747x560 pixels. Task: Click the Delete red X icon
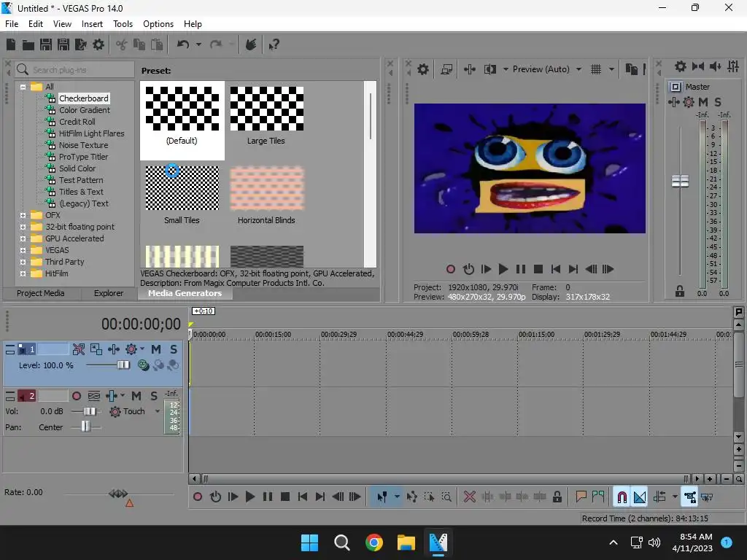point(470,497)
